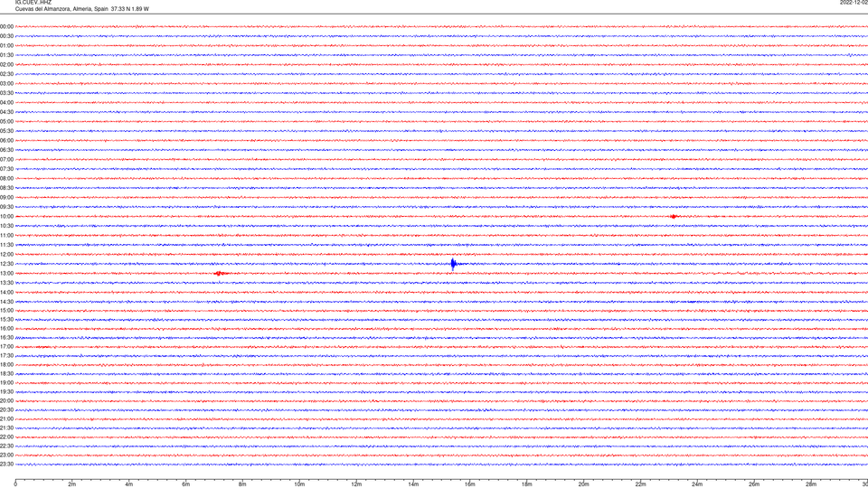Click the '12:30' row time label
Image resolution: width=868 pixels, height=488 pixels.
6,264
